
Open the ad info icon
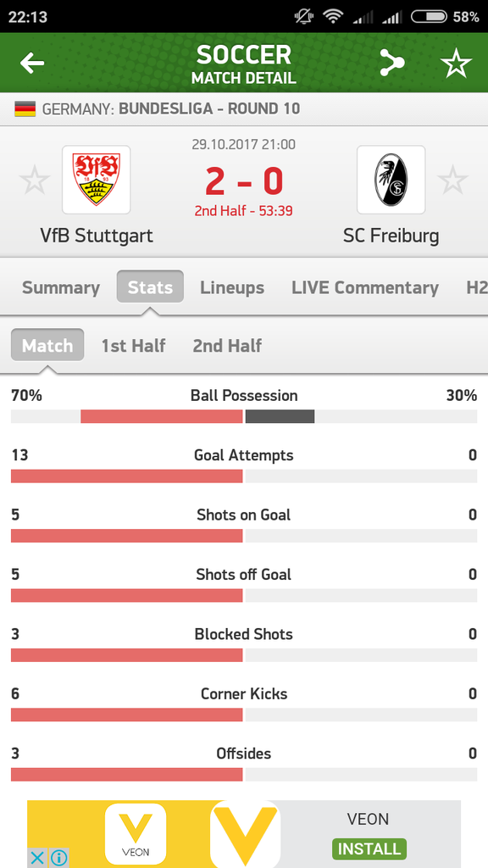58,859
